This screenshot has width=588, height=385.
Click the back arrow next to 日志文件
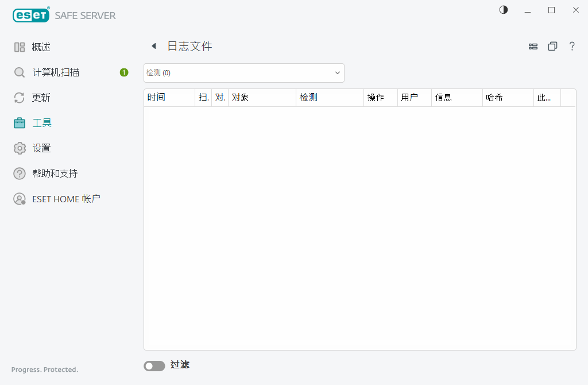(153, 45)
